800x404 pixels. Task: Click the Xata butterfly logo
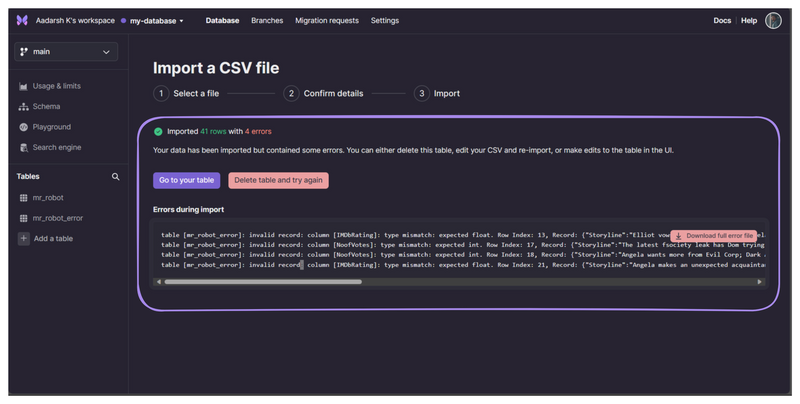click(x=22, y=20)
